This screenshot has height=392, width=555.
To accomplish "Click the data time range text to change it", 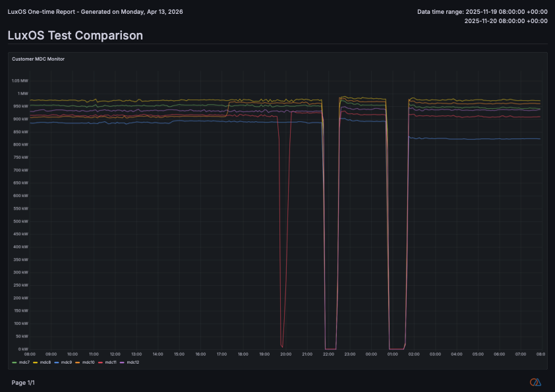I will pyautogui.click(x=479, y=11).
